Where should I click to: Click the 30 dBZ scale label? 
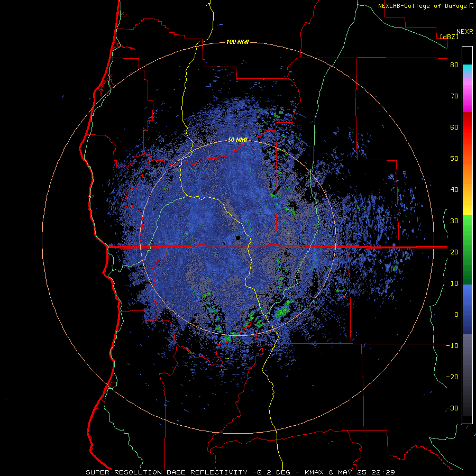454,221
